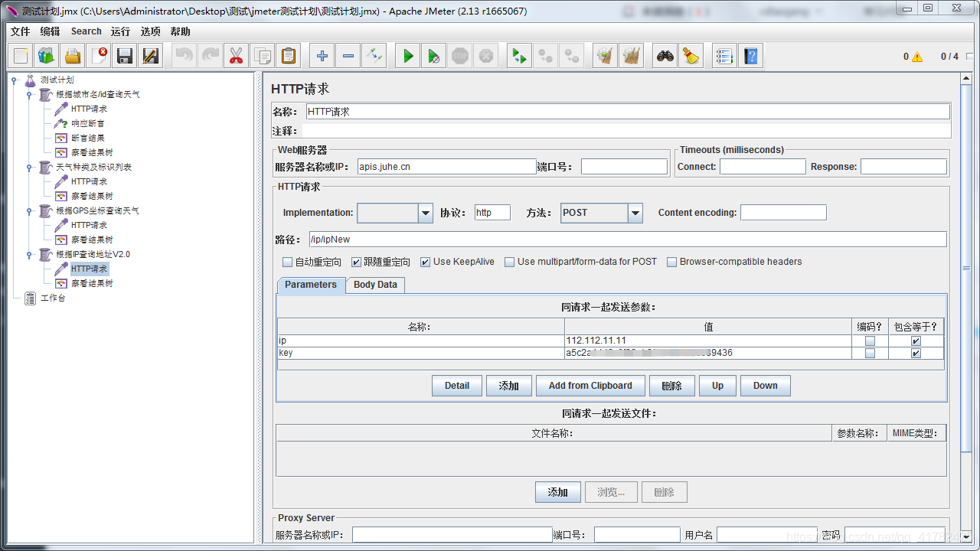Save the test plan with the floppy icon
The height and width of the screenshot is (551, 980).
(x=125, y=56)
